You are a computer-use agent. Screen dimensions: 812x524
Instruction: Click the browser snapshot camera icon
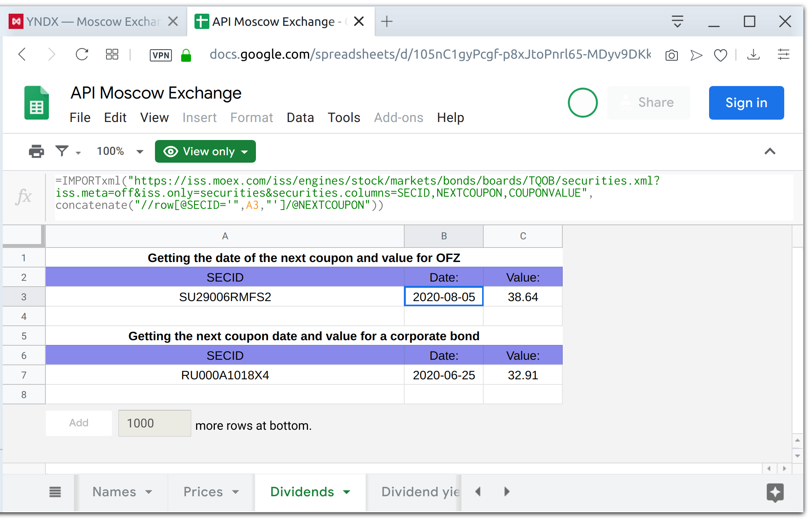[672, 55]
